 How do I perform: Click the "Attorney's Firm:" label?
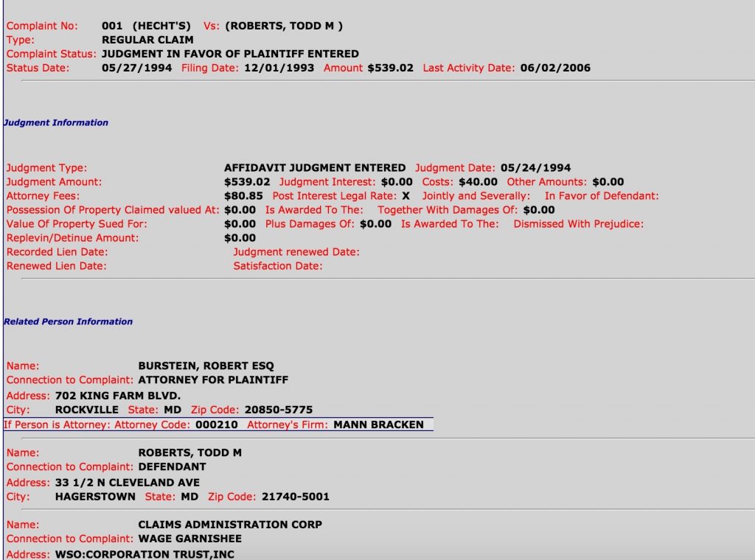click(x=288, y=425)
